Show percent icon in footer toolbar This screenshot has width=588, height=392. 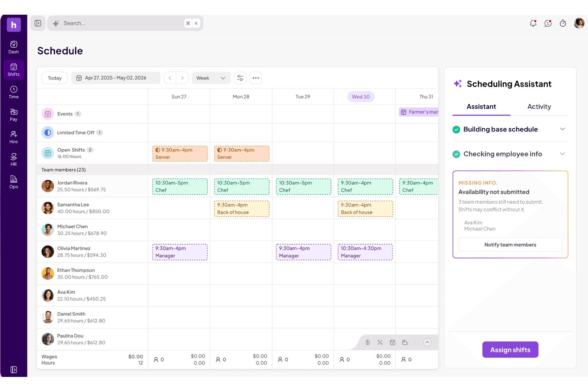(x=380, y=342)
